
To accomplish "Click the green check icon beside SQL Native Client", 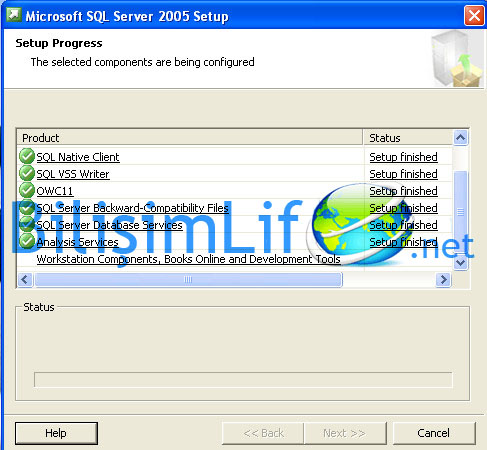I will (27, 156).
